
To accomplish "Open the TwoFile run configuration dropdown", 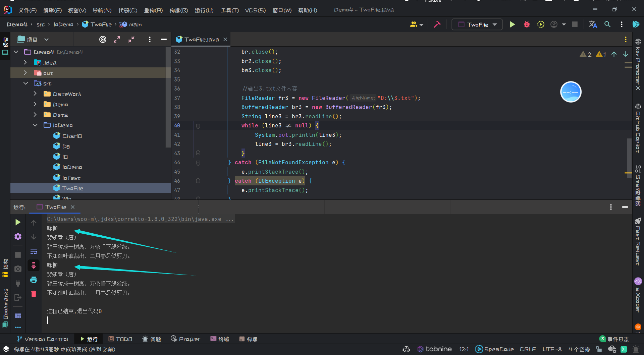I will [477, 24].
